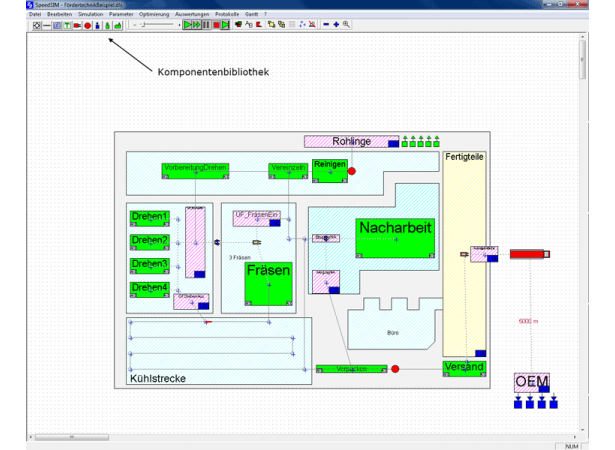Open the Simulation menu
Screen dimensions: 615x450
91,14
